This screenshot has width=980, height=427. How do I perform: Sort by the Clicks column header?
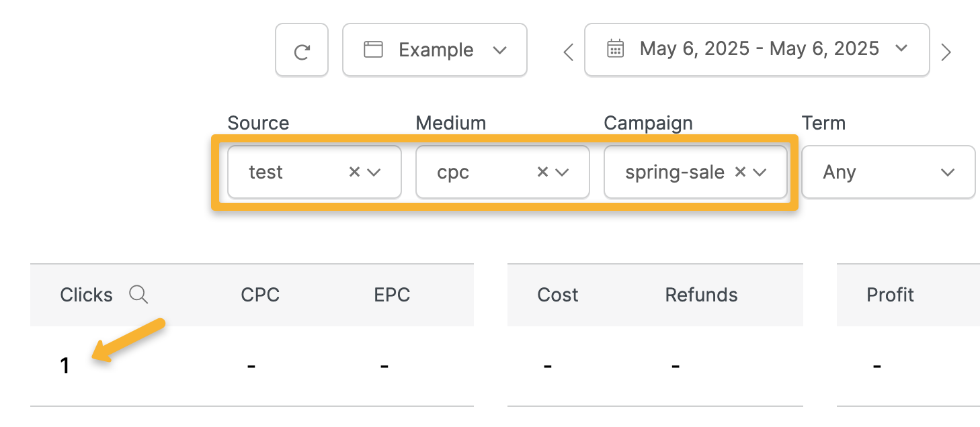[86, 295]
